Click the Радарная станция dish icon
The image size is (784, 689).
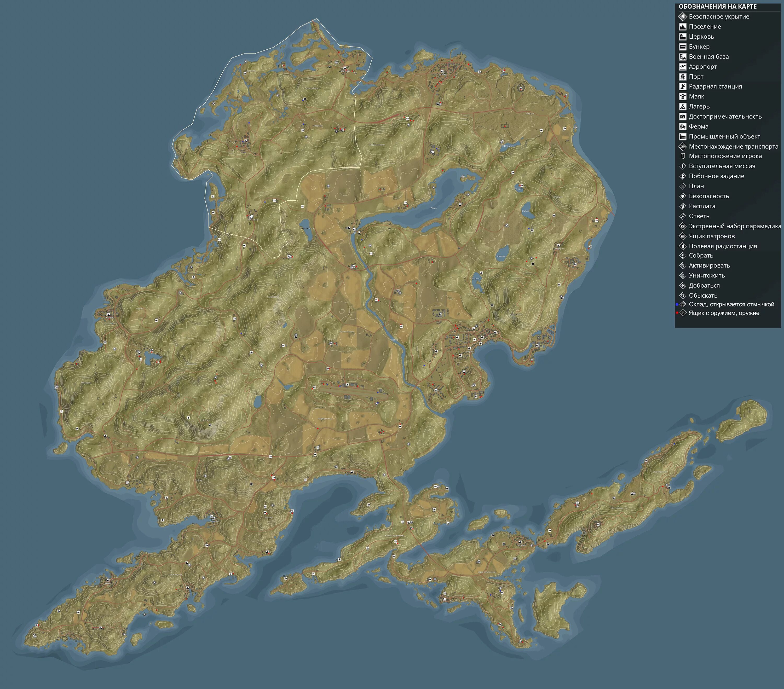point(682,86)
